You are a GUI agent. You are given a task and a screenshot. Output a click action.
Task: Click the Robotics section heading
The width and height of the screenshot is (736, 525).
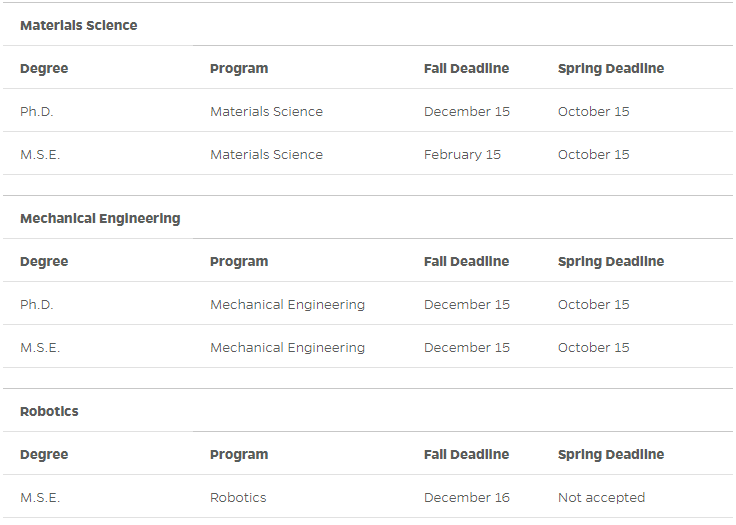tap(49, 411)
